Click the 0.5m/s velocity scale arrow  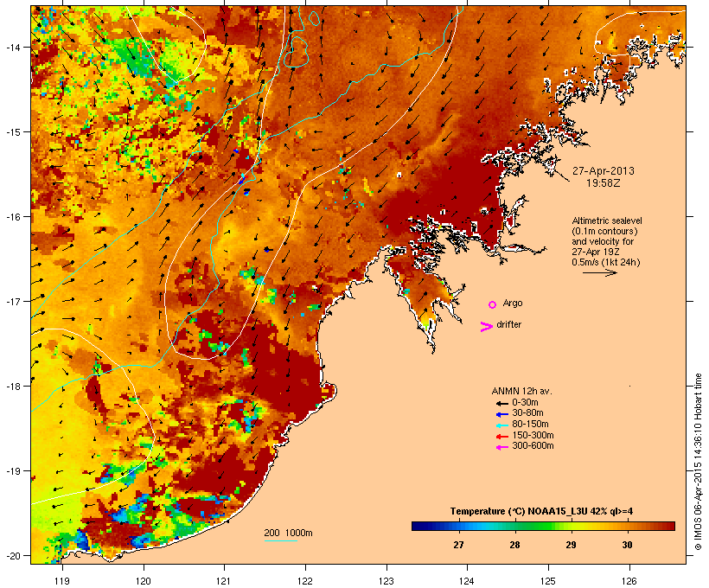(x=599, y=272)
